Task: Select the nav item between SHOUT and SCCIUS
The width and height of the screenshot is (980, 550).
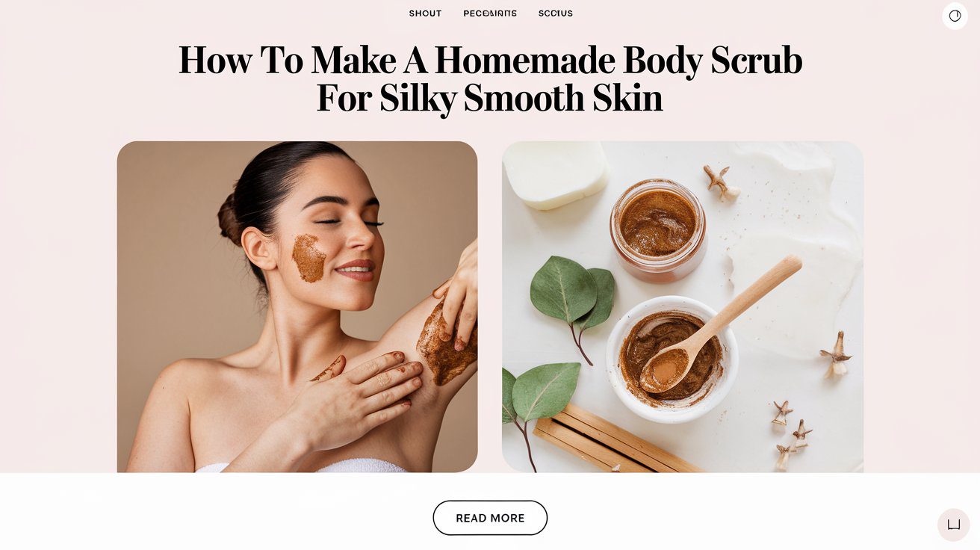Action: coord(490,13)
